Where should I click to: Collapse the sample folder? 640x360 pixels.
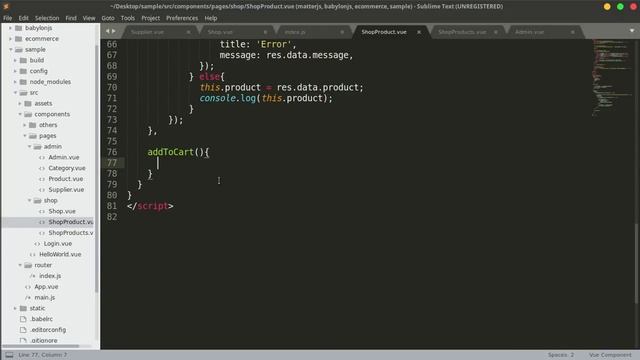click(10, 49)
